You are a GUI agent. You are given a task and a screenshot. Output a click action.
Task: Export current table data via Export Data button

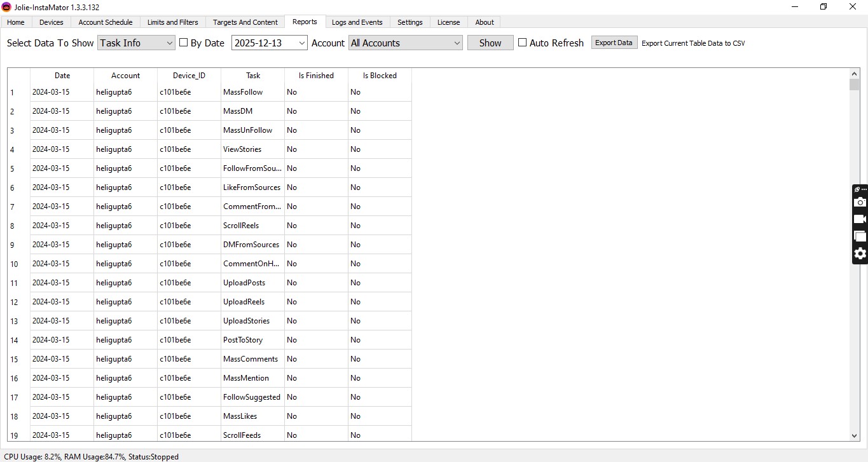[x=613, y=42]
